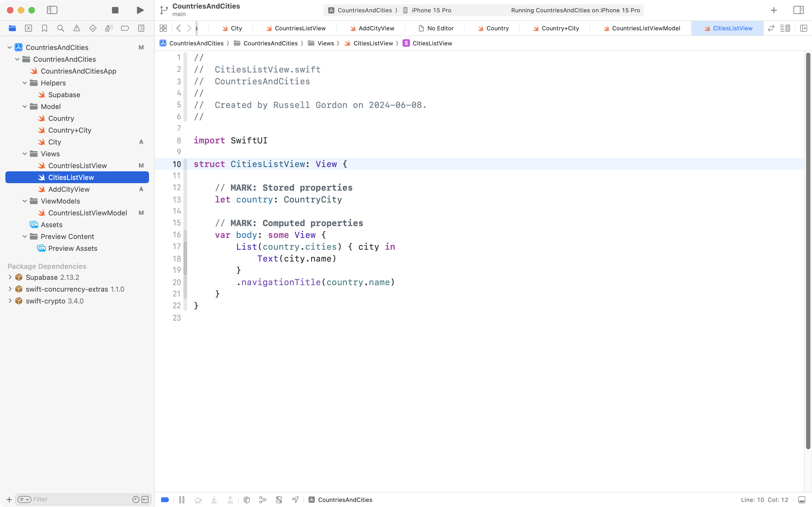The height and width of the screenshot is (507, 812).
Task: Click the Simulate Location icon
Action: point(295,500)
